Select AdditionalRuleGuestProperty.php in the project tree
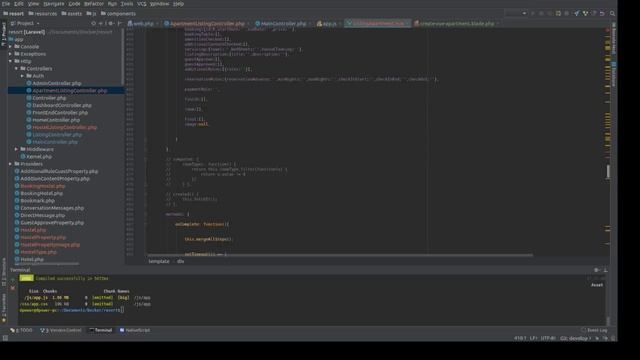Image resolution: width=640 pixels, height=360 pixels. click(x=59, y=171)
